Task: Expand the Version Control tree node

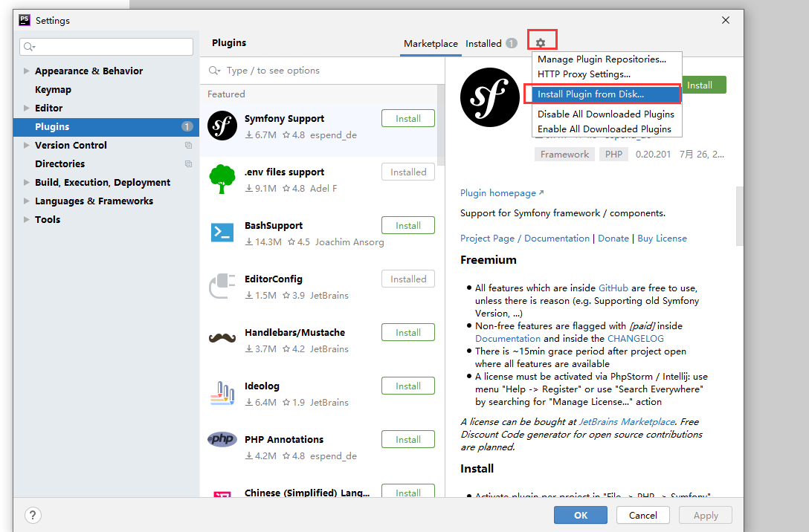Action: pos(27,146)
